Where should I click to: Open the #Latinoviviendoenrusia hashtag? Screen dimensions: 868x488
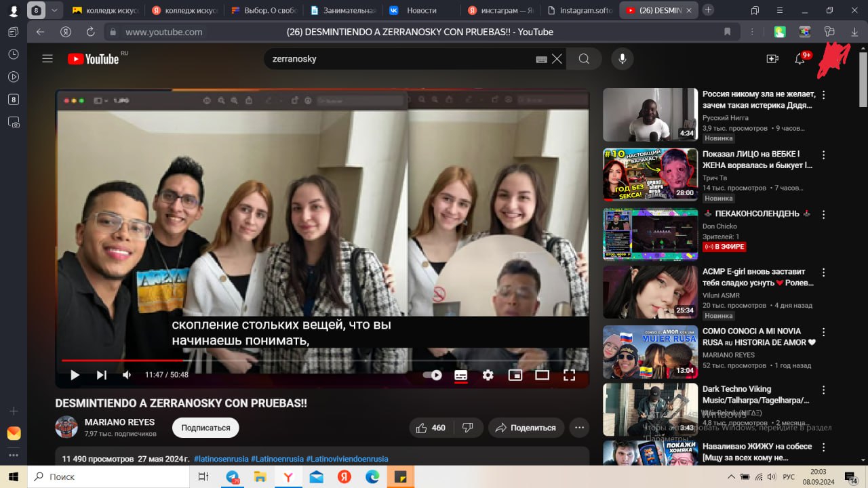pyautogui.click(x=347, y=459)
